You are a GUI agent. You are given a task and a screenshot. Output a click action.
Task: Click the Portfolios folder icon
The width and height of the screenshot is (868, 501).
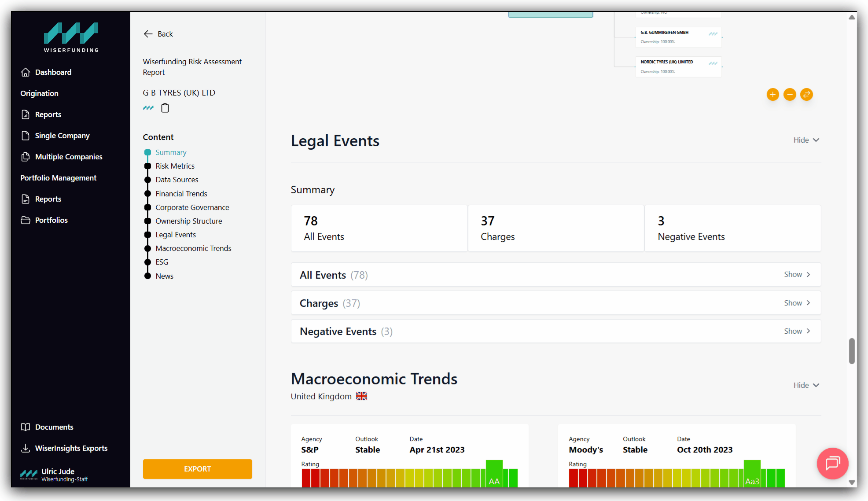pyautogui.click(x=26, y=220)
